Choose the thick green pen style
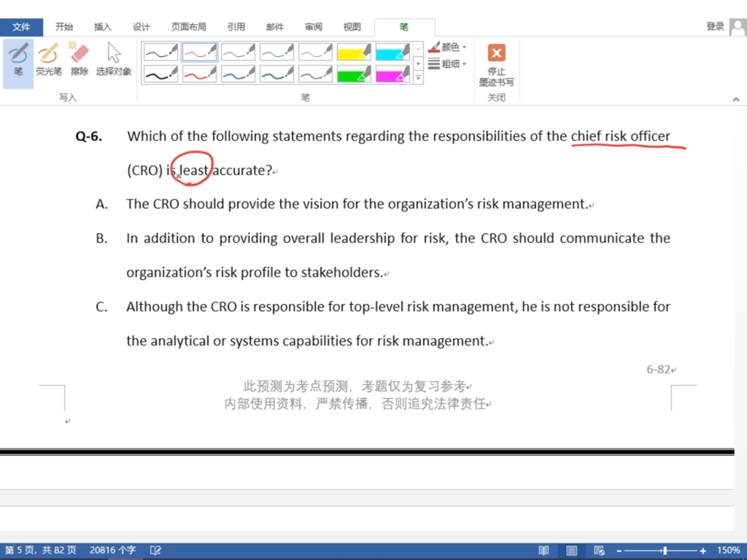Screen dimensions: 747x560 click(276, 74)
